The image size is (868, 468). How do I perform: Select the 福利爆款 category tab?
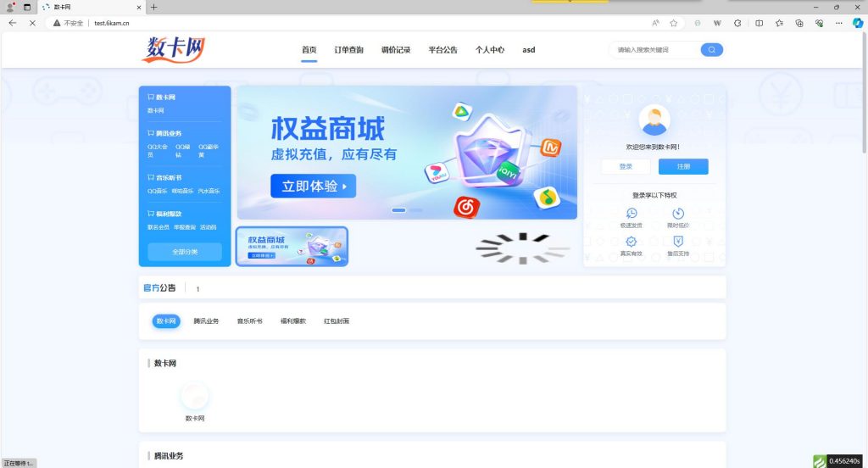(x=292, y=321)
